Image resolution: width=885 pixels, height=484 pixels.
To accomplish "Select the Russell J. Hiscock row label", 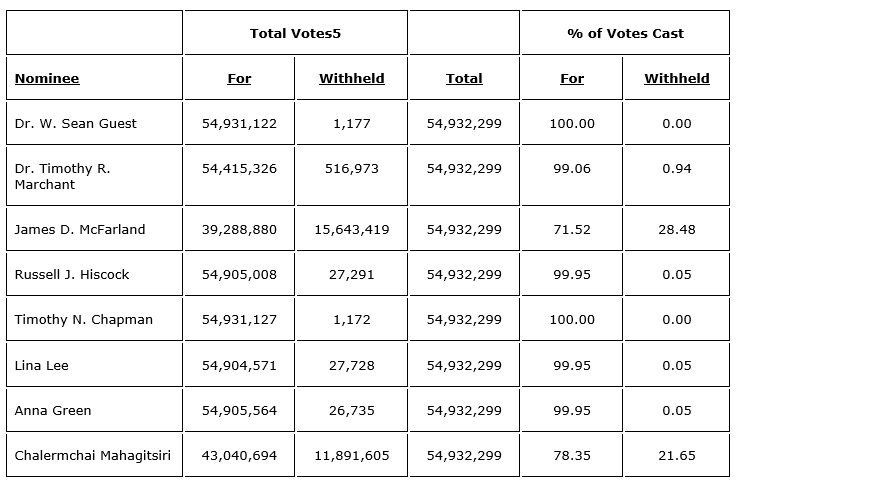I will [72, 274].
